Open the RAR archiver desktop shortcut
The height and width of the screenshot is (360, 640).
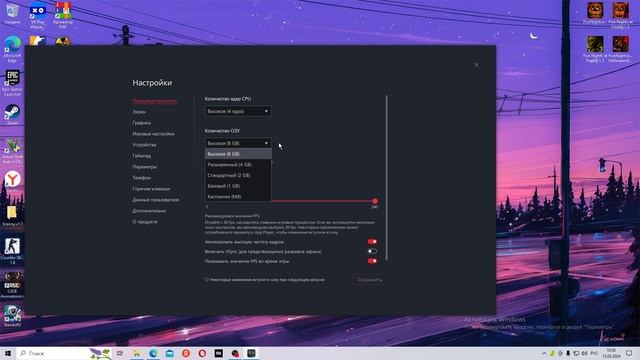pos(63,14)
